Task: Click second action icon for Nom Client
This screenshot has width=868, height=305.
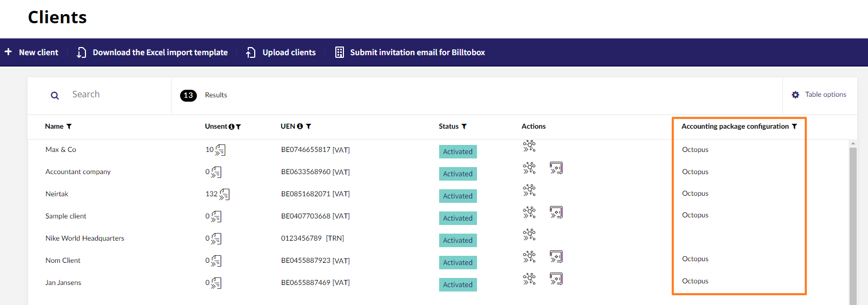Action: 556,257
